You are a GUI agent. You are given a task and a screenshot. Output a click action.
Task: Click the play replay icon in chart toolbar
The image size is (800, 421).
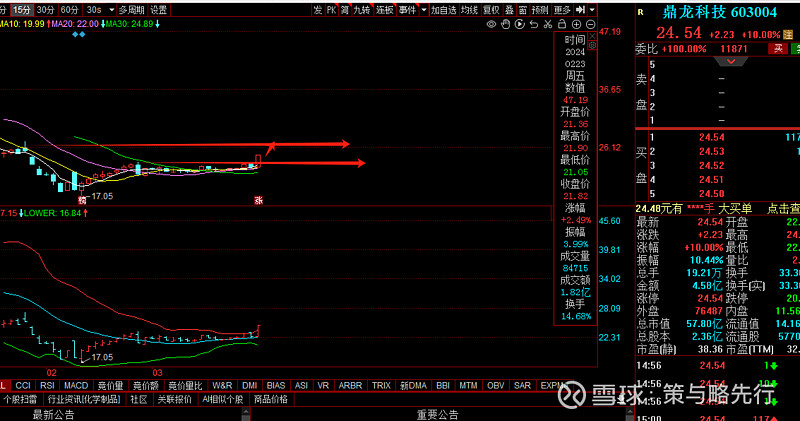(x=520, y=24)
